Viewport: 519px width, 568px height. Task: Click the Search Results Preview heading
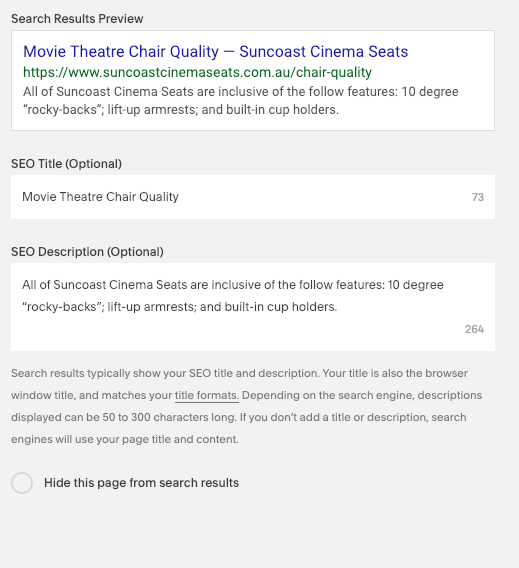tap(77, 18)
